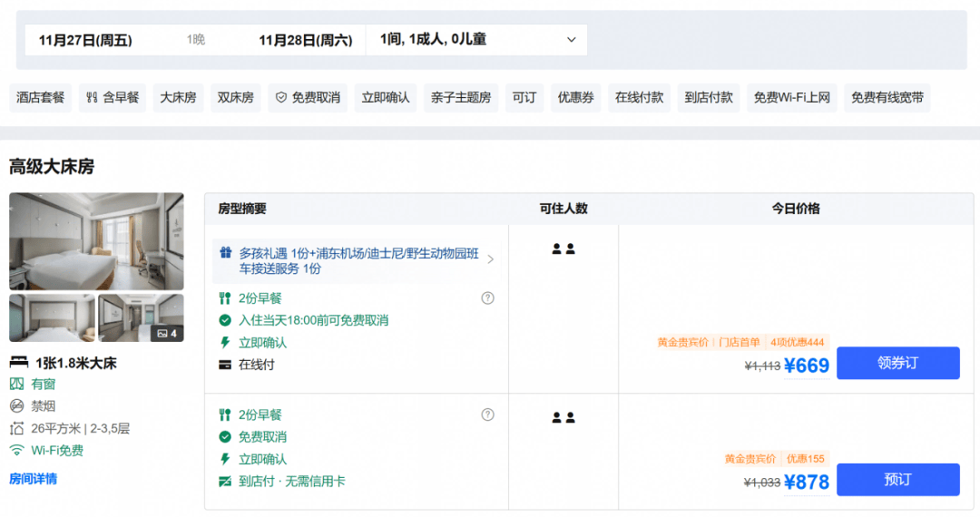Toggle the 大床房 filter
The width and height of the screenshot is (980, 517).
point(178,97)
